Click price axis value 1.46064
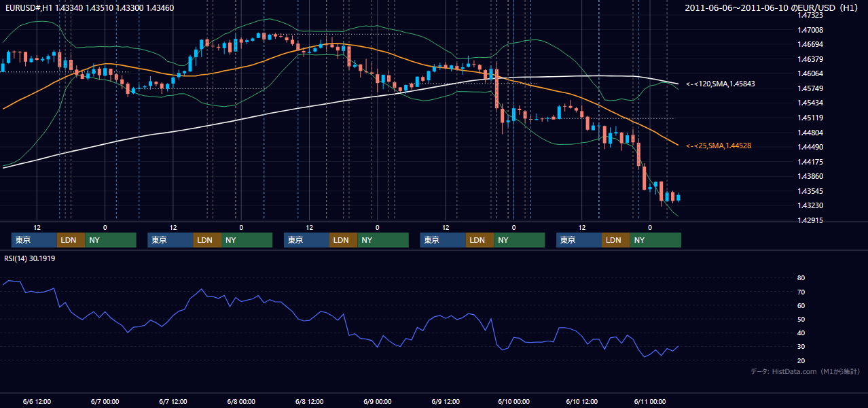868x408 pixels. (x=810, y=73)
